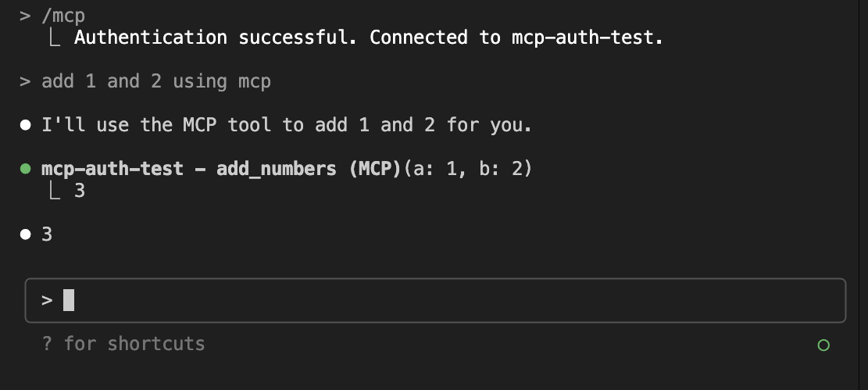Viewport: 868px width, 390px height.
Task: Click the block cursor in the input box
Action: click(x=69, y=300)
